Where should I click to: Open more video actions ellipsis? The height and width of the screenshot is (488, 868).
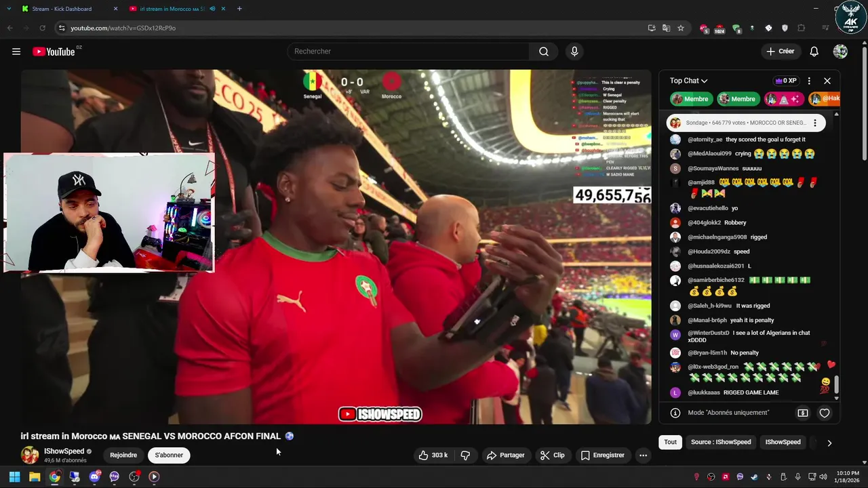[x=643, y=455]
